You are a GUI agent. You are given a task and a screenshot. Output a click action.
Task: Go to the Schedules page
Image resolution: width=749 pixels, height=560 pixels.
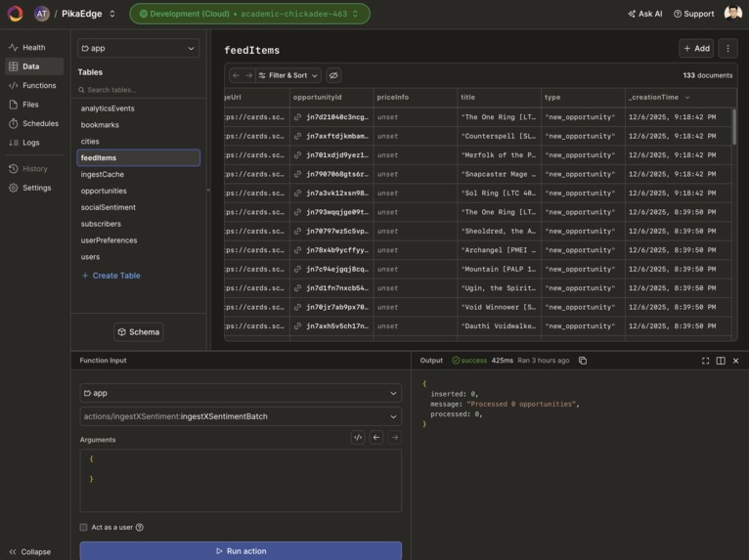tap(33, 123)
